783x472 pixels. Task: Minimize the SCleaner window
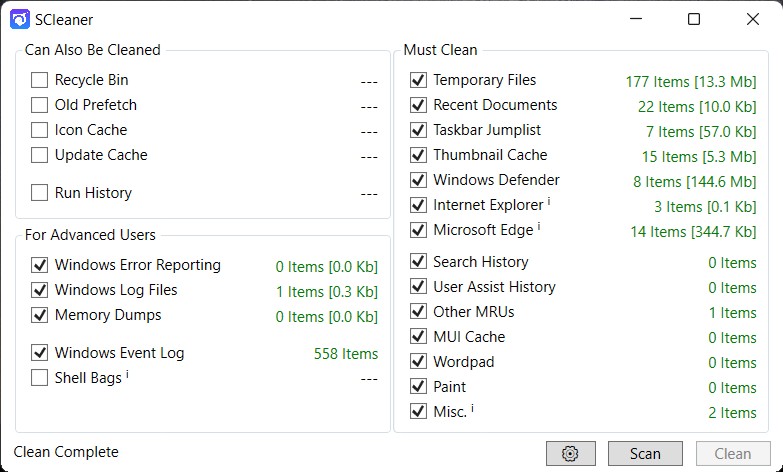(635, 20)
